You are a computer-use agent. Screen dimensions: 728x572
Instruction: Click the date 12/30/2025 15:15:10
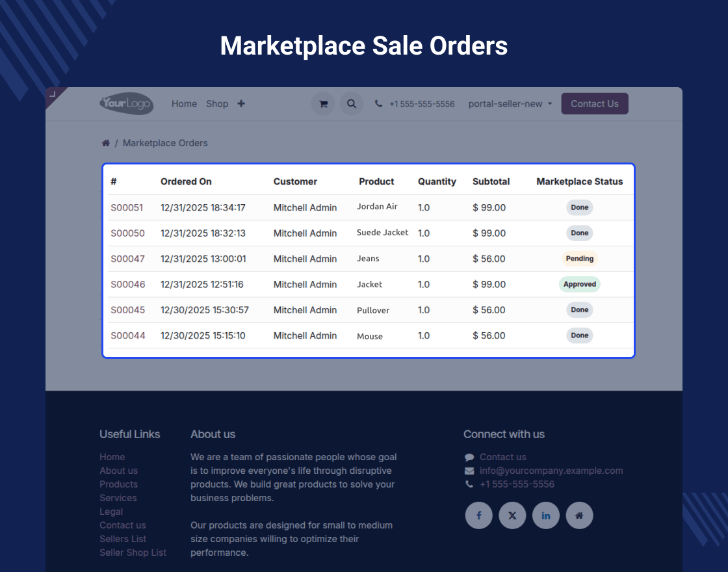coord(203,335)
